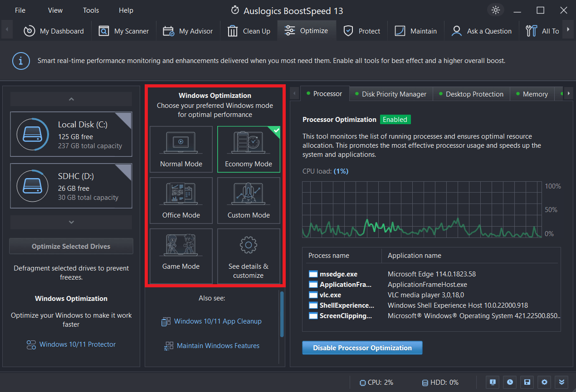Enable the Game Mode tile
576x392 pixels.
click(x=181, y=256)
